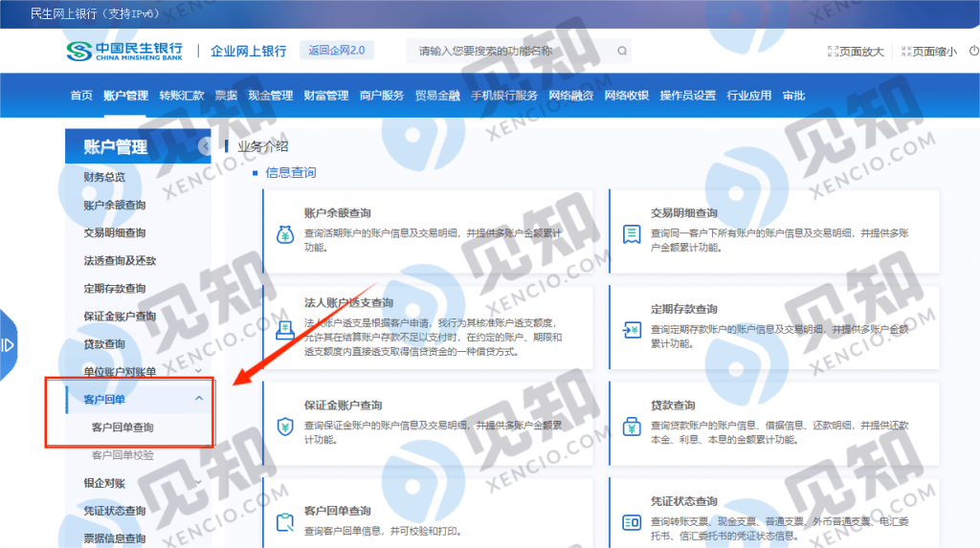The width and height of the screenshot is (980, 548).
Task: Collapse the 账户管理 sidebar with arrow button
Action: [204, 146]
